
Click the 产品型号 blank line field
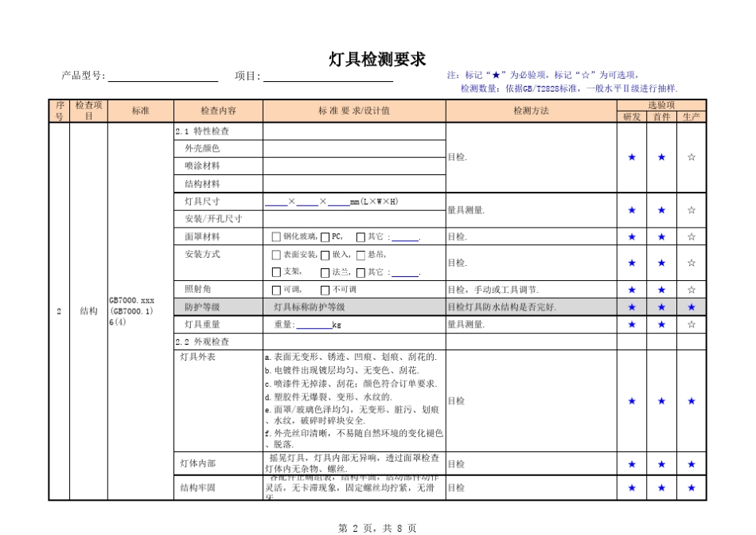pyautogui.click(x=163, y=76)
